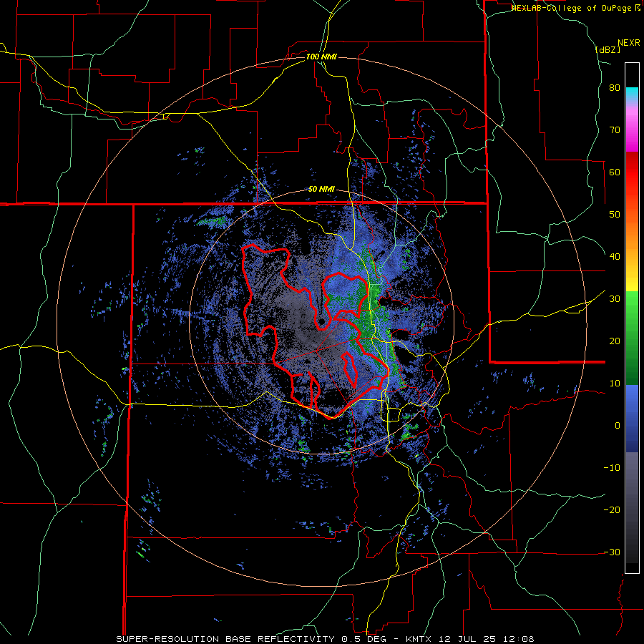This screenshot has width=644, height=644.
Task: Click the 80 value on dBZ scale
Action: point(615,88)
